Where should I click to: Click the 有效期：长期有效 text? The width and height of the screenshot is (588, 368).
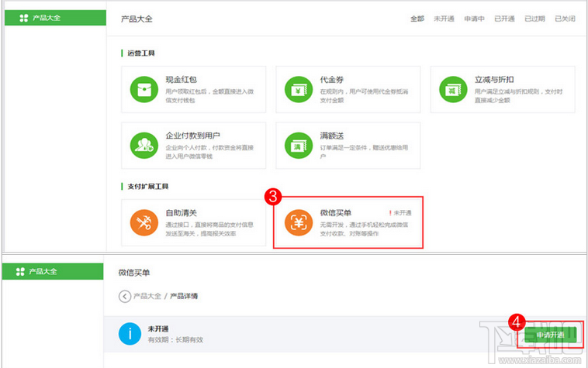(175, 340)
